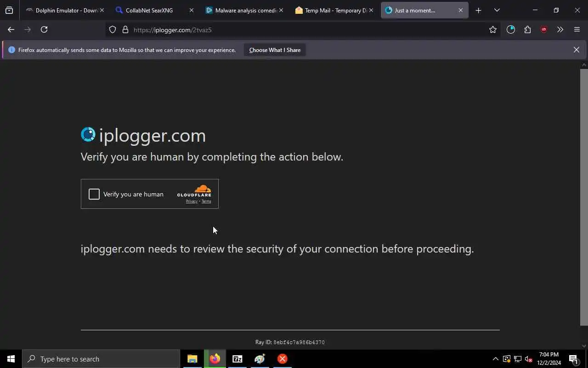The image size is (588, 368).
Task: Open the Extensions puzzle icon
Action: coord(527,29)
